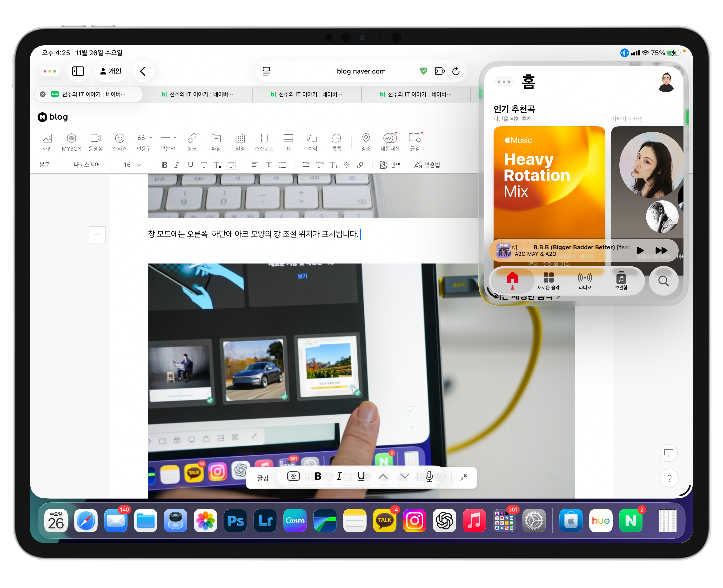Screen dimensions: 723x588
Task: Insert a 장소 location pin
Action: [366, 139]
